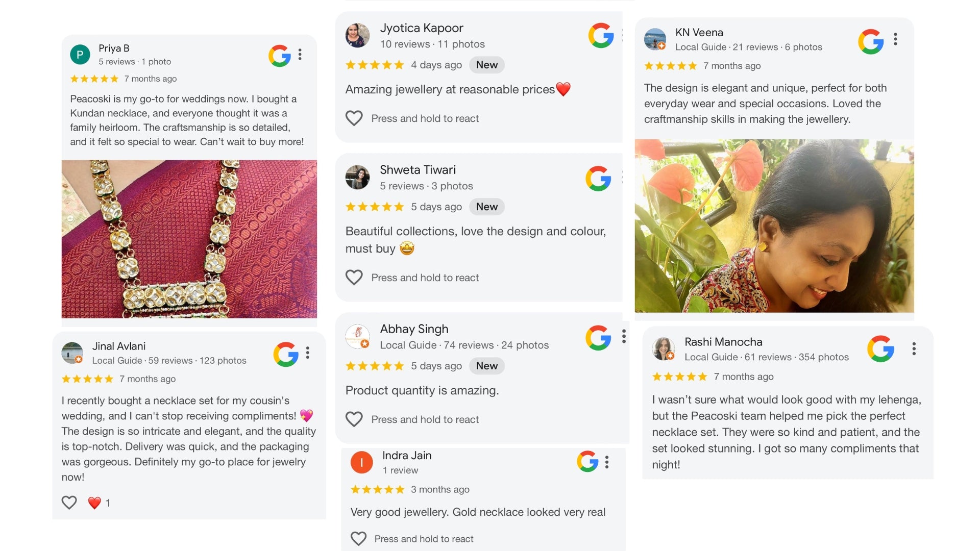
Task: Click Priya B's green profile avatar
Action: [80, 55]
